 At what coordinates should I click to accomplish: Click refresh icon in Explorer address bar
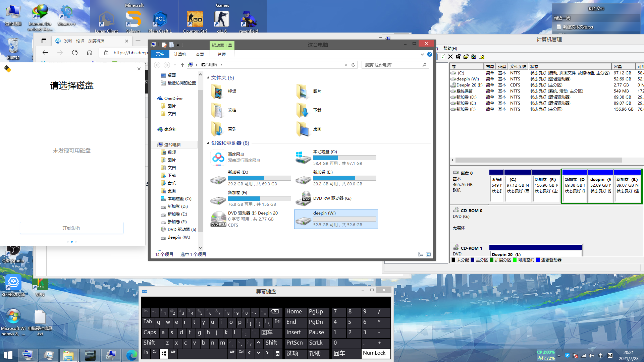pos(353,65)
